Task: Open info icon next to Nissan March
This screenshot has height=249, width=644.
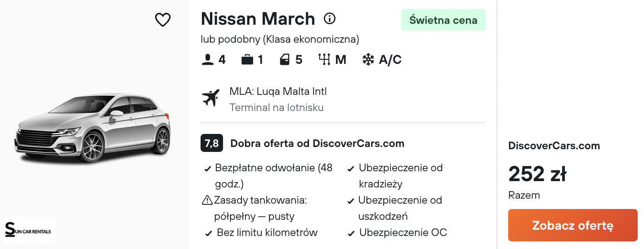Action: click(x=330, y=19)
